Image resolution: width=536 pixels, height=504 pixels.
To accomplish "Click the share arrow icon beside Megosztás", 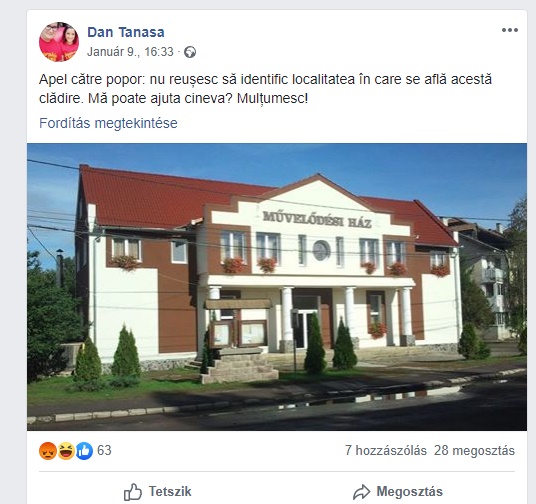I will click(x=361, y=492).
